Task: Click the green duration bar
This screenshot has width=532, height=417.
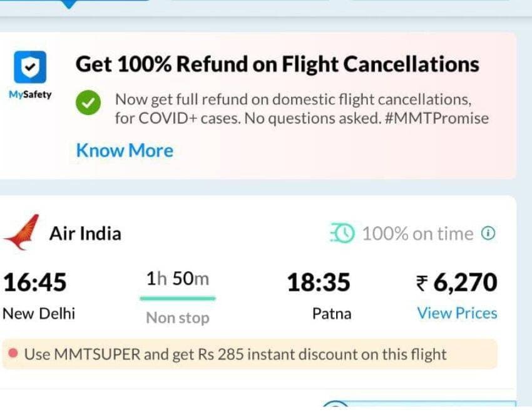Action: (178, 298)
